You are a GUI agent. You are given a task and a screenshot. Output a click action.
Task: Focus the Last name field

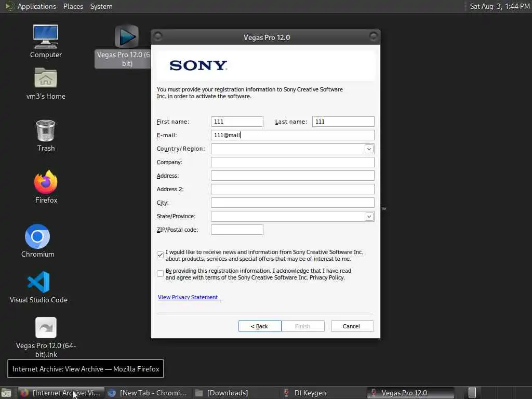point(343,122)
